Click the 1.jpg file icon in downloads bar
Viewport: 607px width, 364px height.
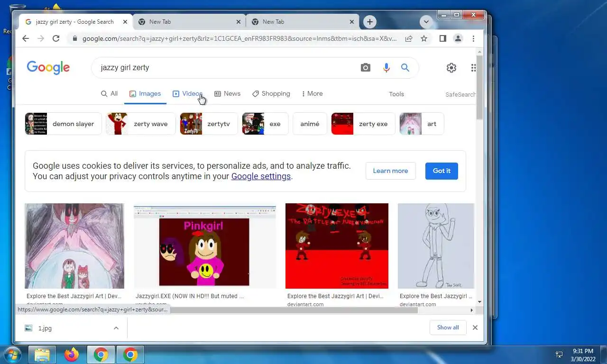coord(28,328)
